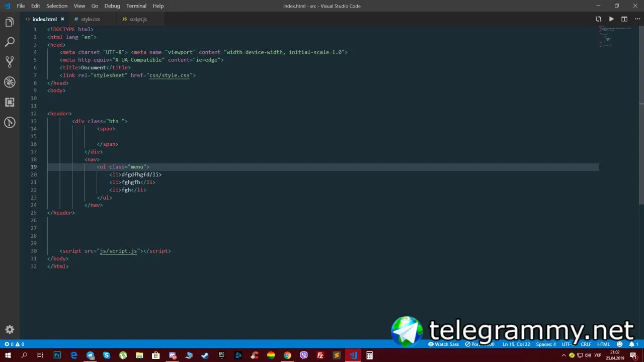Click the 'viewport' attribute value in line 4
The image size is (644, 362).
coord(181,52)
